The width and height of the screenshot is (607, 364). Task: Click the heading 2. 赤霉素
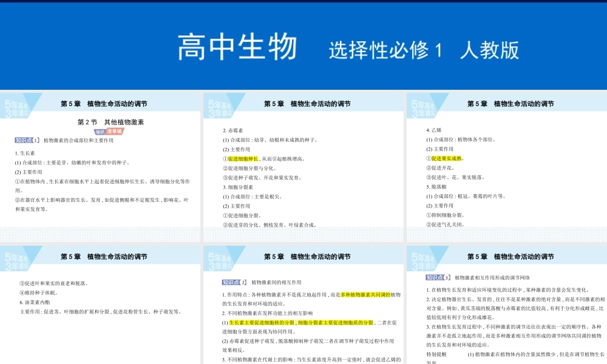pyautogui.click(x=233, y=130)
